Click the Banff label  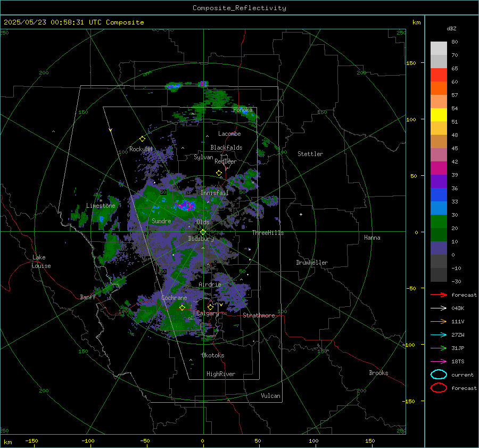(88, 297)
